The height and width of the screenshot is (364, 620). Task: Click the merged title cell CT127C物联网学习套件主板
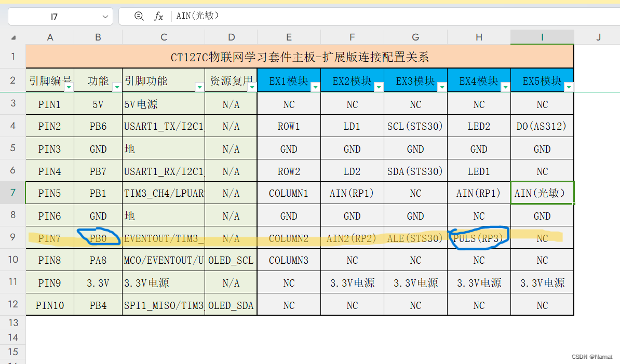click(300, 57)
